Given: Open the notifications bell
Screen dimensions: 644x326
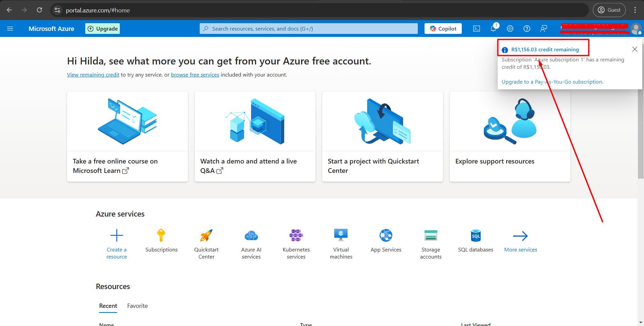Looking at the screenshot, I should click(493, 29).
